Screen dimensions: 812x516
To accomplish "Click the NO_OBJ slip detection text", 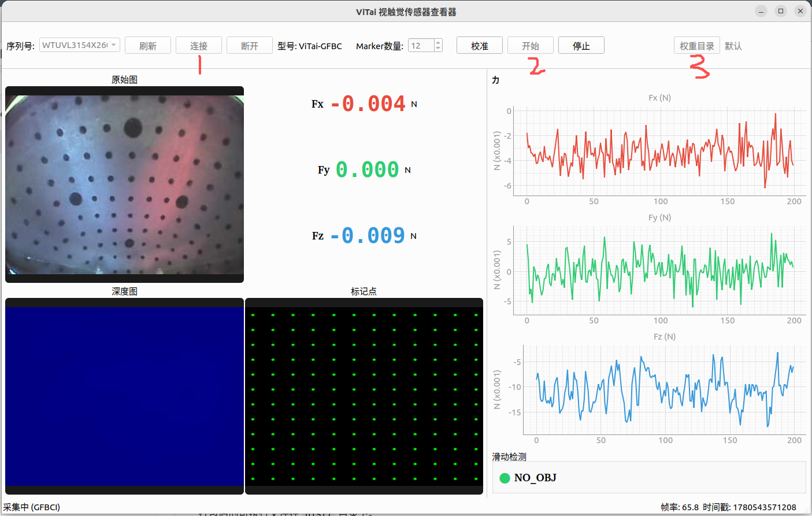I will point(535,478).
